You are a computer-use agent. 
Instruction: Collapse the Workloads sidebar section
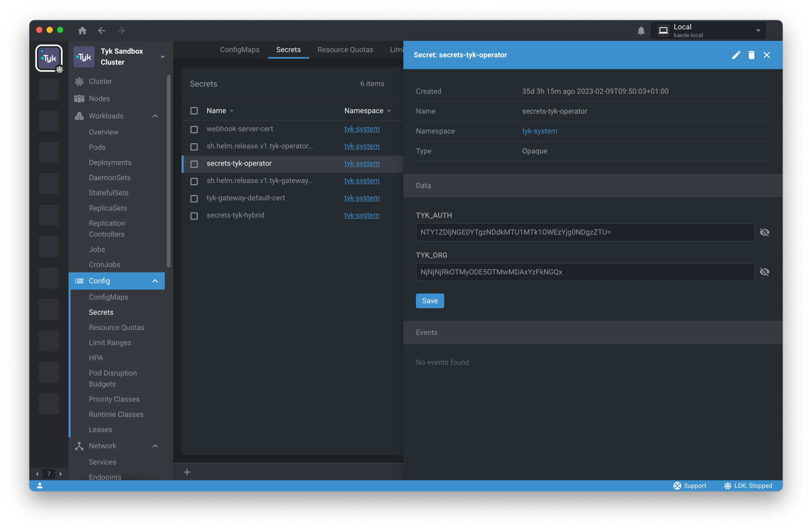(x=155, y=116)
